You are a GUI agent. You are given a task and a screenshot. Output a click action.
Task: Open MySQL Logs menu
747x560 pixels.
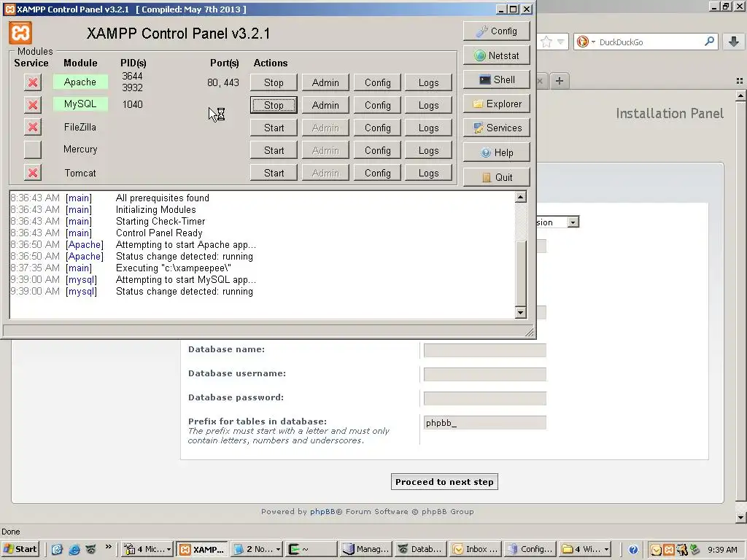428,105
